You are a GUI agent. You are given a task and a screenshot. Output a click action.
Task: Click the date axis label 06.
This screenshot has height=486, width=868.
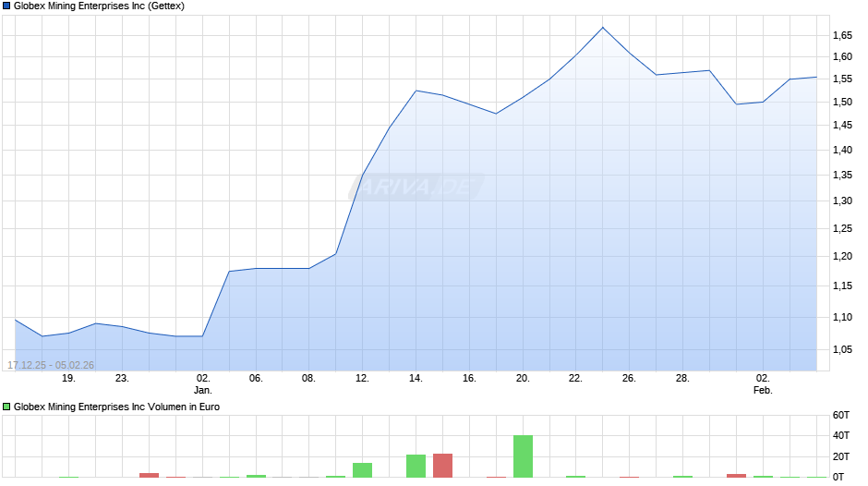coord(256,379)
